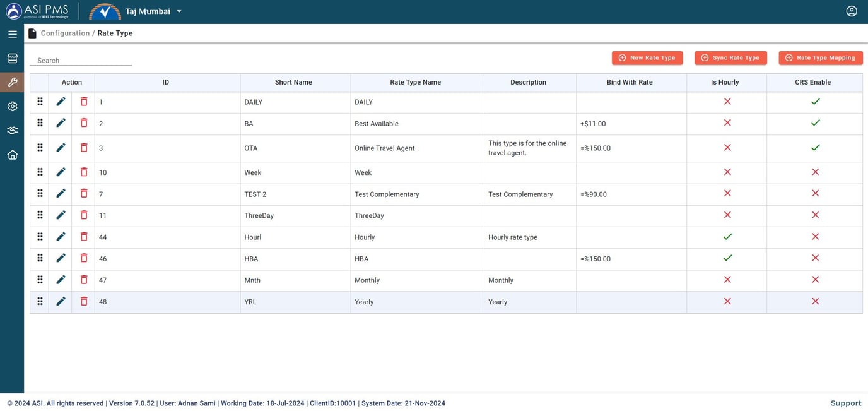Click the page icon beside the Configuration breadcrumb
868x411 pixels.
coord(32,33)
